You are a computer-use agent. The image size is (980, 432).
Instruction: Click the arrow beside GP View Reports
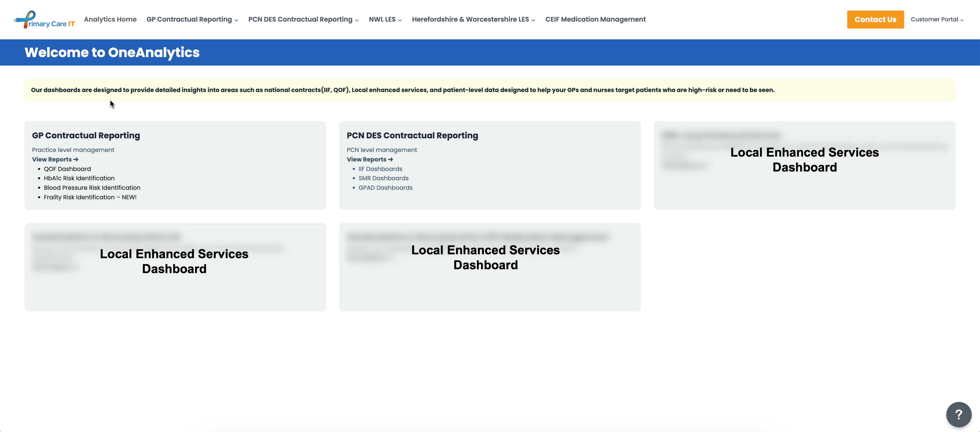[x=76, y=160]
